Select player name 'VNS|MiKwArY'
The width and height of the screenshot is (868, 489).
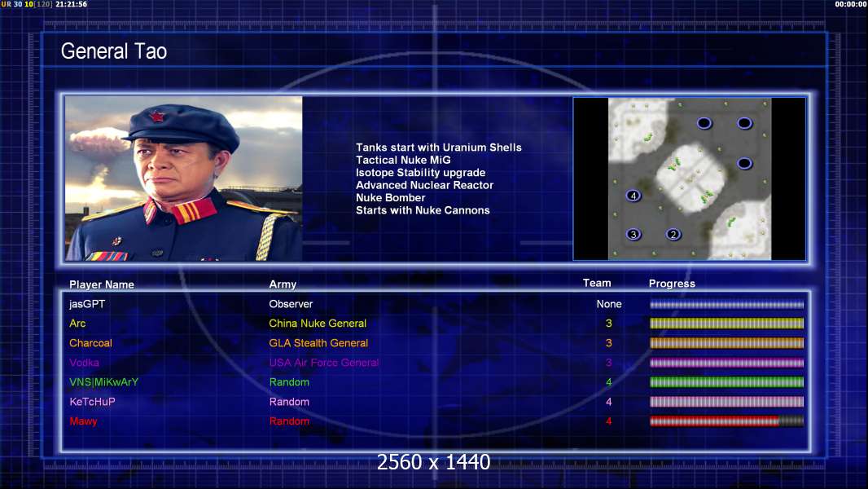pos(103,382)
